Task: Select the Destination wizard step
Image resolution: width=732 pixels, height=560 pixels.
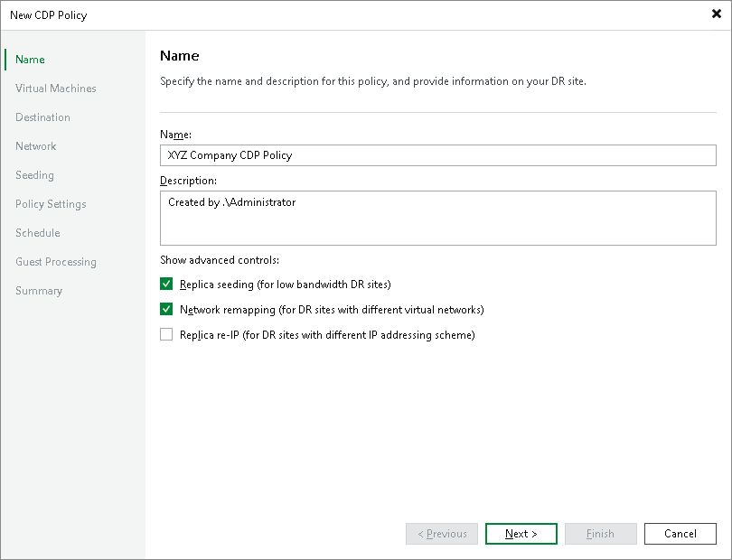Action: [x=42, y=117]
